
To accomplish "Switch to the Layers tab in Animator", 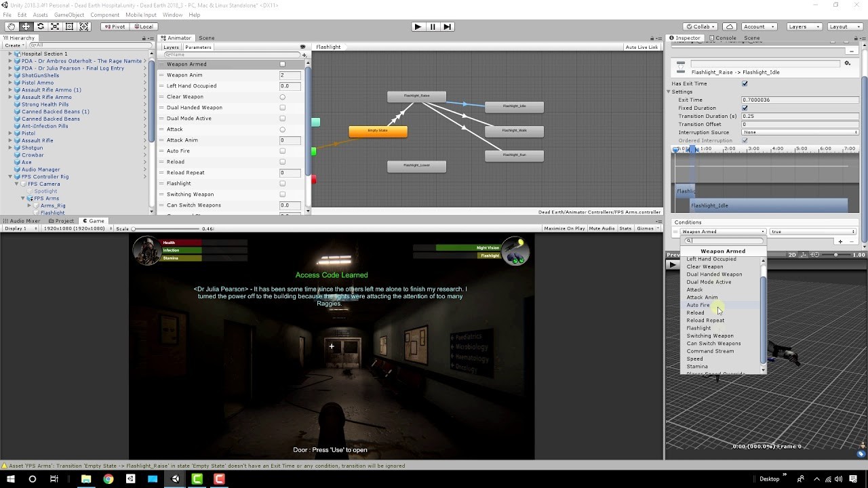I will [x=171, y=47].
